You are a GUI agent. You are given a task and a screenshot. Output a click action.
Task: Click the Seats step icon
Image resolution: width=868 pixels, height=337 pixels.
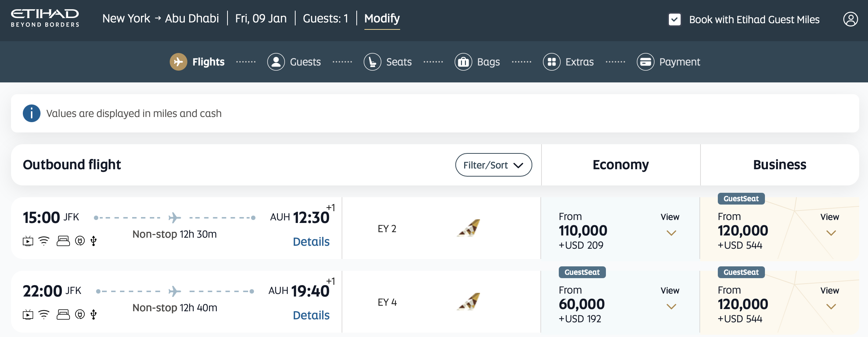[372, 62]
